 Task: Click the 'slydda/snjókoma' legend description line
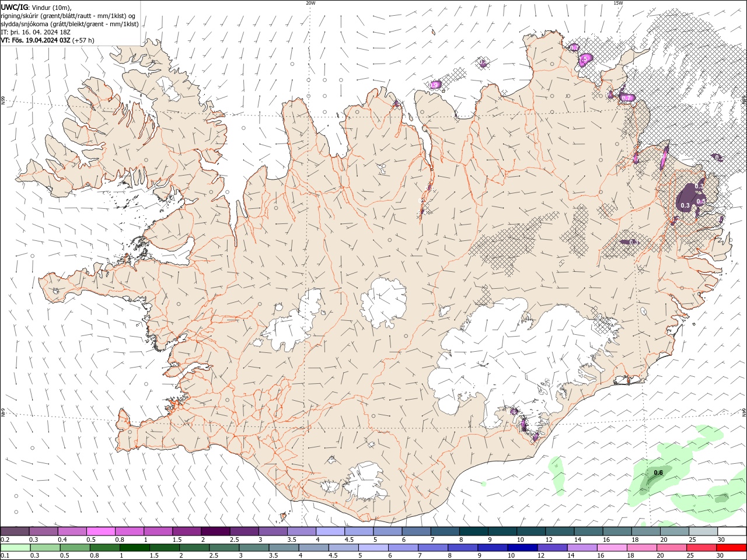pyautogui.click(x=69, y=24)
